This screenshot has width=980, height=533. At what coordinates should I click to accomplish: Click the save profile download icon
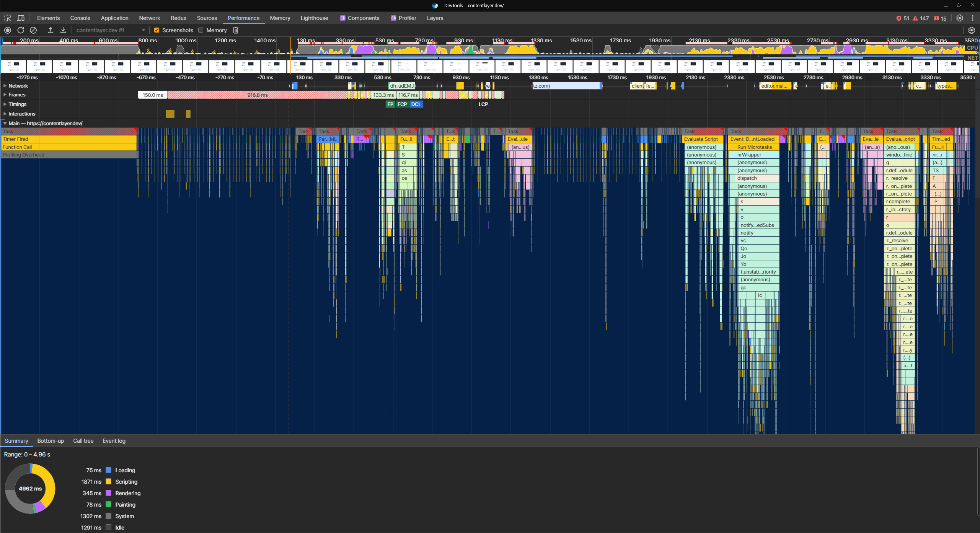point(63,30)
